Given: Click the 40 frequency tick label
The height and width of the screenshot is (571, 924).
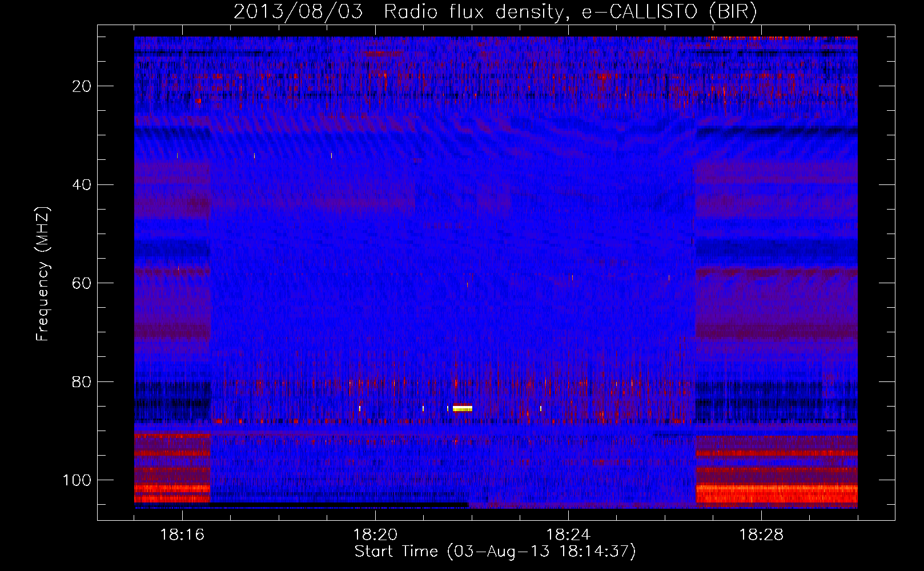Looking at the screenshot, I should coord(82,185).
